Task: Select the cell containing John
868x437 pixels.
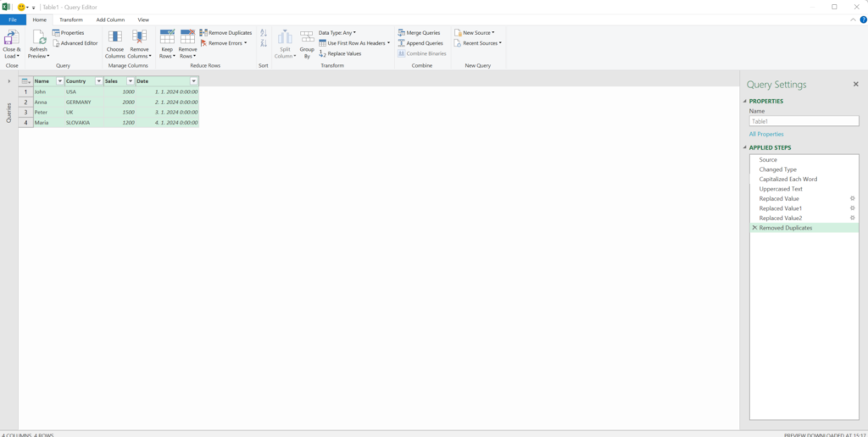Action: coord(48,91)
